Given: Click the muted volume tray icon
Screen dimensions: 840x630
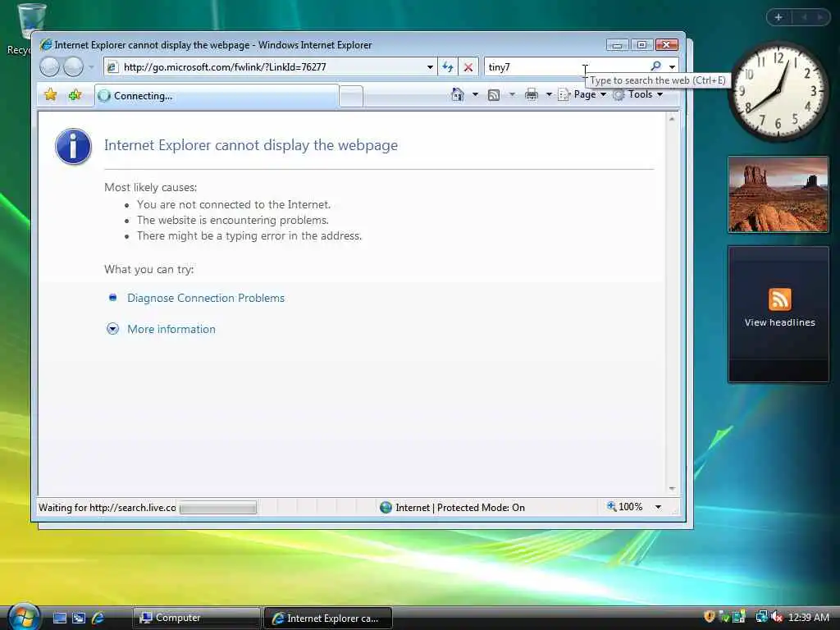Looking at the screenshot, I should pos(777,617).
